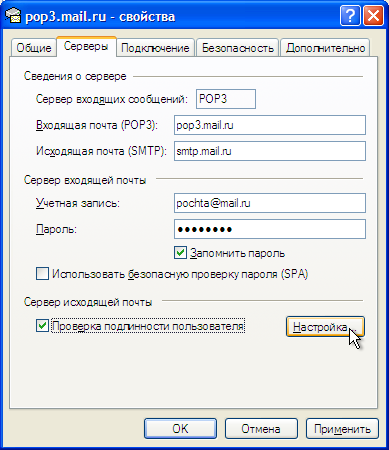
Task: Uncheck Запомнить пароль checkbox
Action: click(180, 253)
